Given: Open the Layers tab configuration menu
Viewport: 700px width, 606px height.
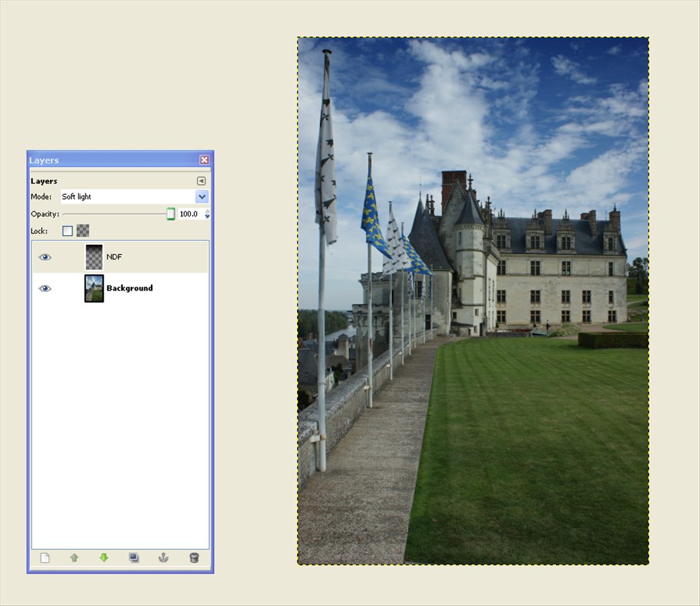Looking at the screenshot, I should point(201,181).
